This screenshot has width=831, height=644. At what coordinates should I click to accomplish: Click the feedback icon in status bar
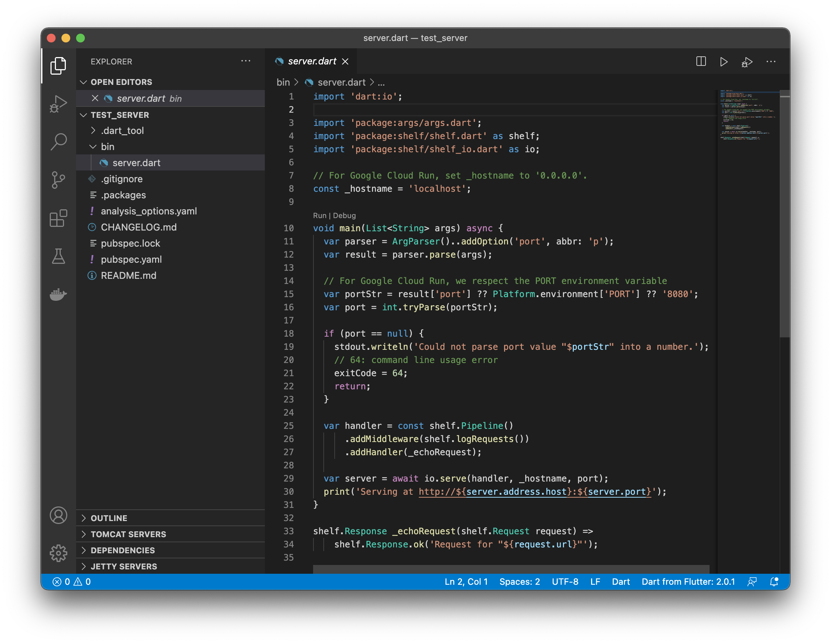pyautogui.click(x=752, y=581)
